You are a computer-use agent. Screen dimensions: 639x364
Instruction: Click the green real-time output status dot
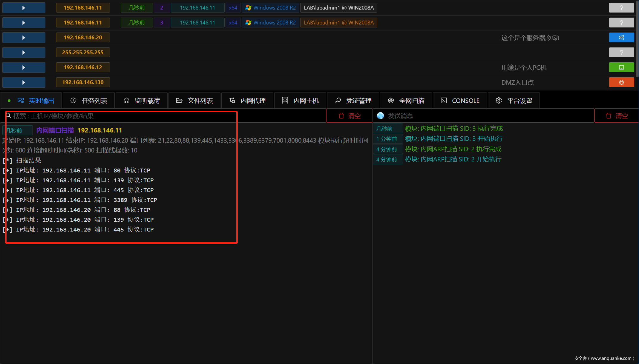coord(9,101)
